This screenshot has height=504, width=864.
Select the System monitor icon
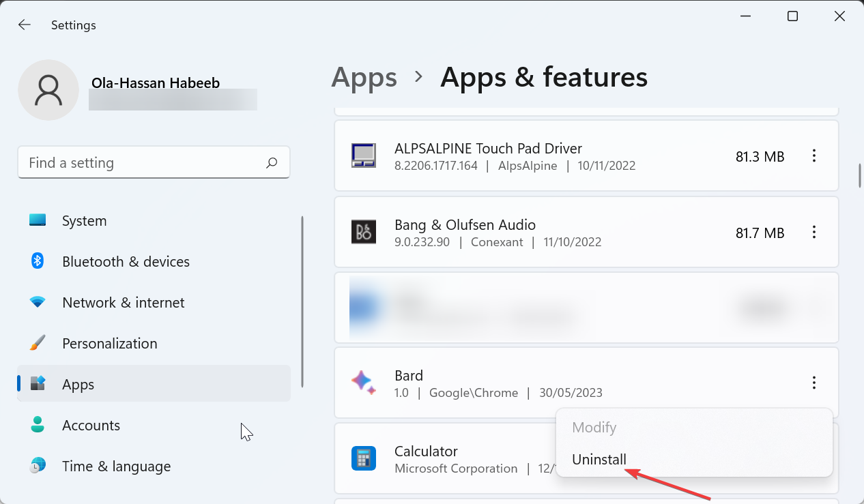click(38, 220)
